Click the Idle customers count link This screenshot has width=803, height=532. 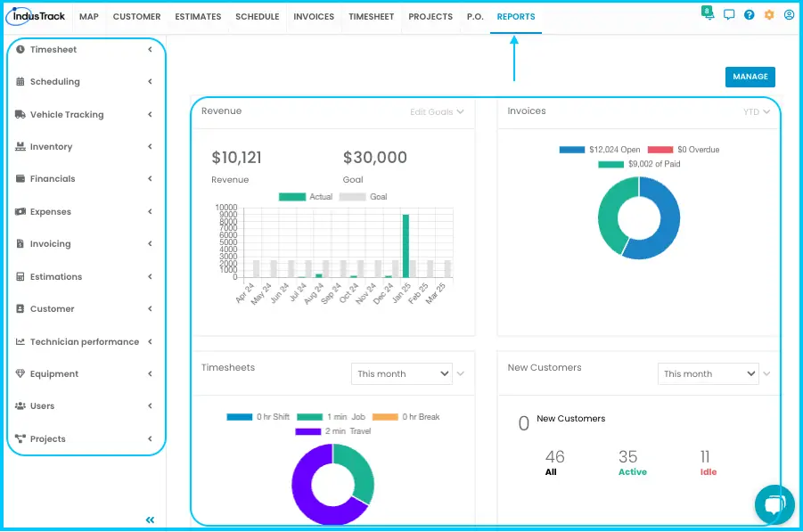pos(709,462)
